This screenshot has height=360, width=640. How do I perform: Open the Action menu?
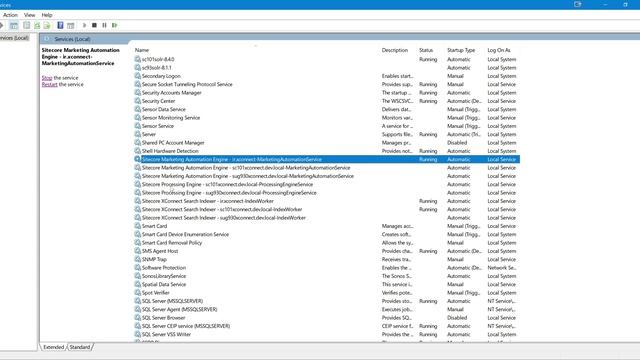tap(10, 15)
